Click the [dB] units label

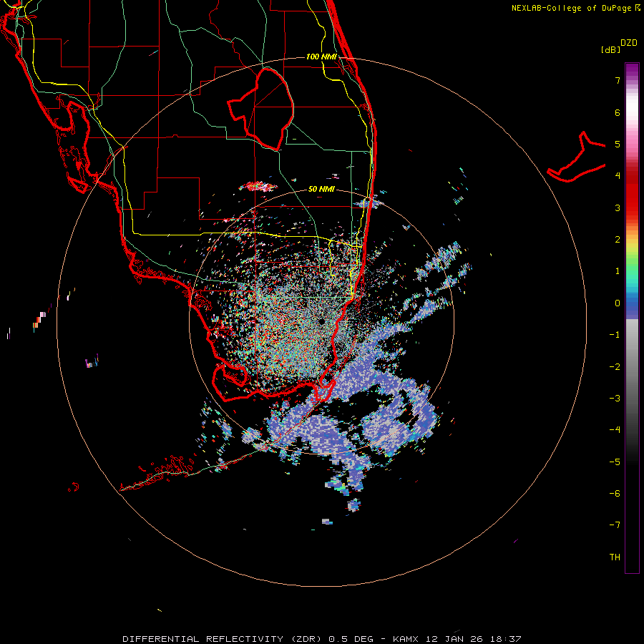coord(611,49)
